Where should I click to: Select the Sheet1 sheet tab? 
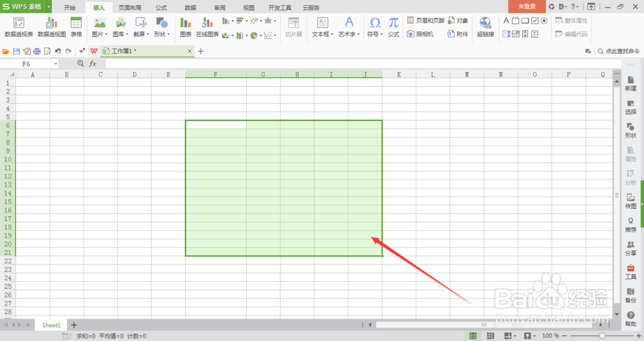tap(52, 325)
